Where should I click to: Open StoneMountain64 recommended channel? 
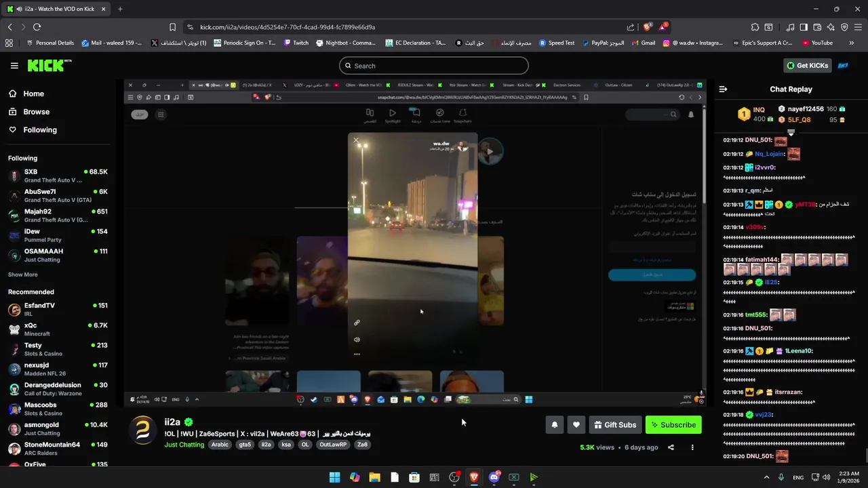(58, 449)
